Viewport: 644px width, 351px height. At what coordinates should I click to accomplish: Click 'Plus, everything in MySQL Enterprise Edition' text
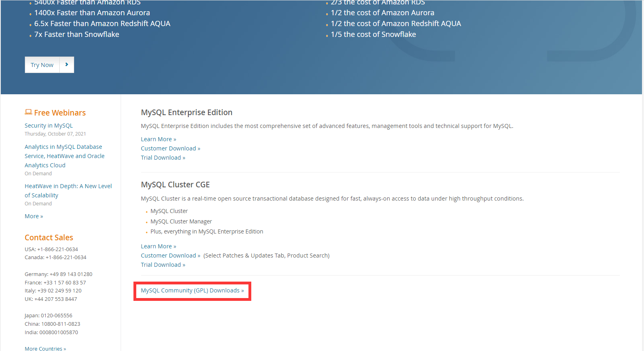(207, 231)
